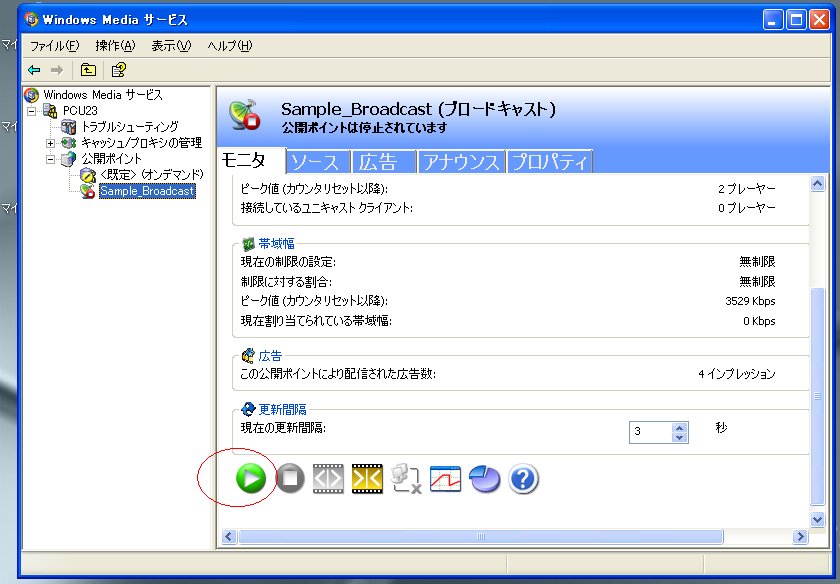The height and width of the screenshot is (584, 840).
Task: Switch to the モニタ tab
Action: (251, 161)
